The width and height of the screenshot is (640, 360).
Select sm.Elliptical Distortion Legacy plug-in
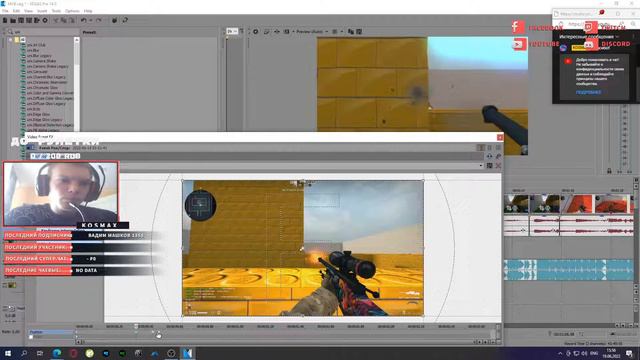(x=50, y=125)
